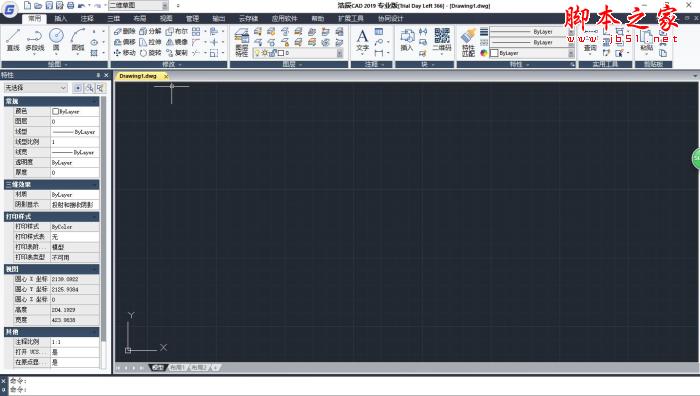Expand the 修改 ribbon group panel
Image resolution: width=700 pixels, height=396 pixels.
click(x=169, y=64)
